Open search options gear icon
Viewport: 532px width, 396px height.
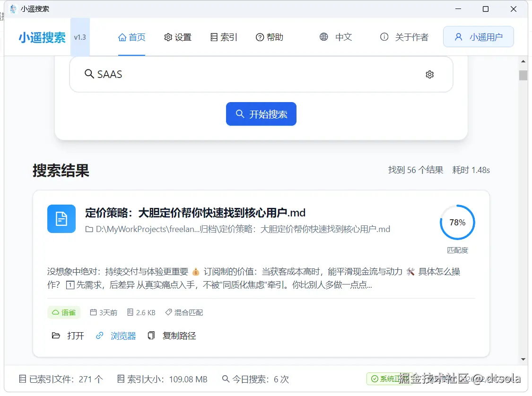point(429,74)
